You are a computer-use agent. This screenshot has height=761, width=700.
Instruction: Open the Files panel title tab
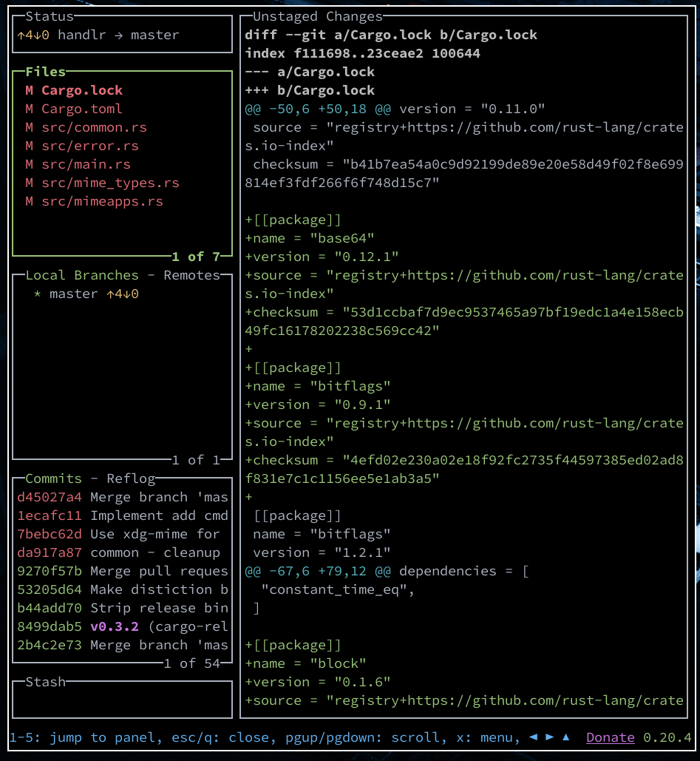point(46,72)
